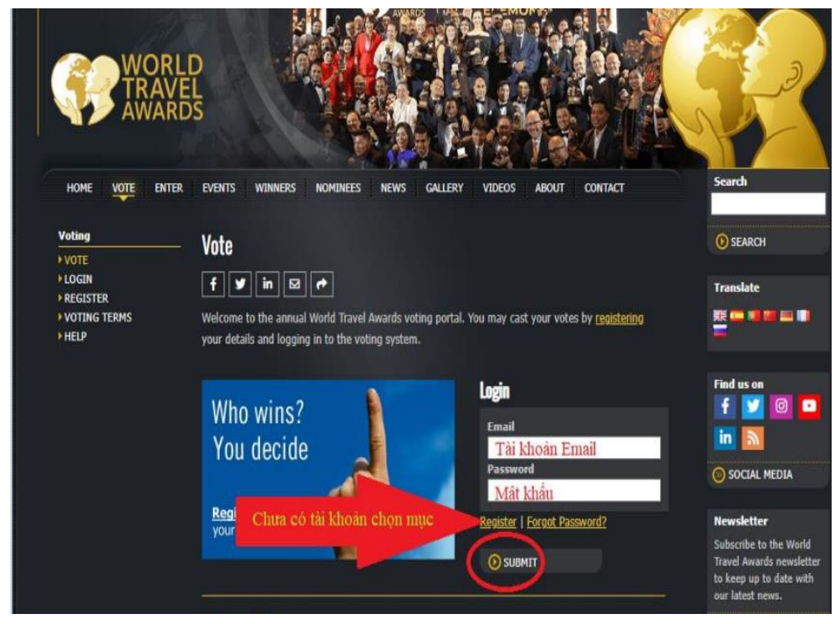The width and height of the screenshot is (840, 624).
Task: Open the Register link below password
Action: (498, 522)
